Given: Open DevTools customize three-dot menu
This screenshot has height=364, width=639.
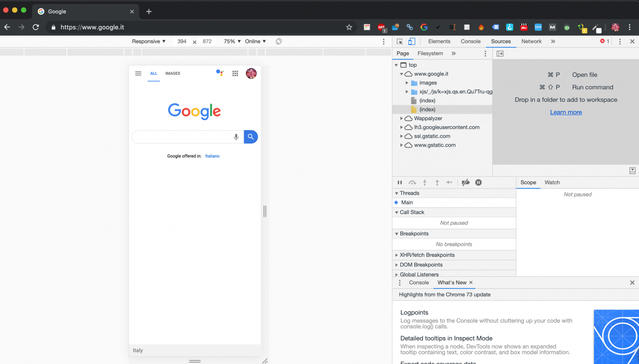Looking at the screenshot, I should (x=620, y=41).
